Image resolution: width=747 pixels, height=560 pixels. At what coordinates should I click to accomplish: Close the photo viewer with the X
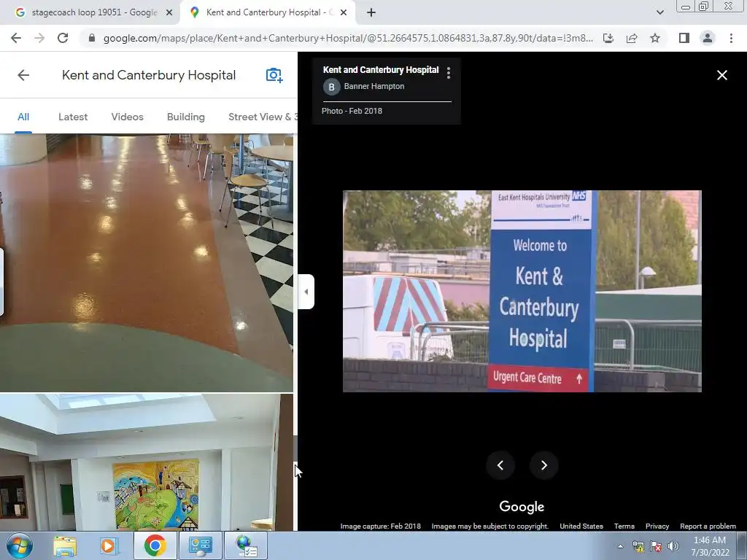(722, 75)
